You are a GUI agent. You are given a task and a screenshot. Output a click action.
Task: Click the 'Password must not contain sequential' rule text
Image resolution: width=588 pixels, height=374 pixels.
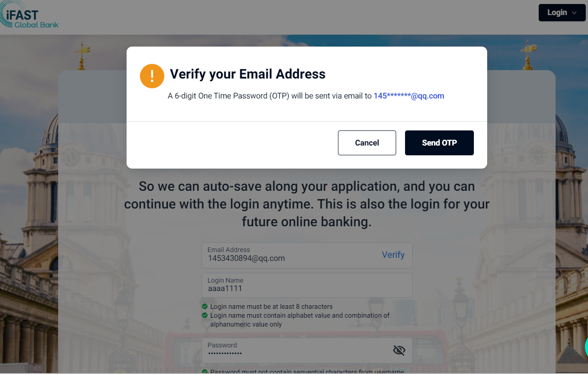coord(307,371)
